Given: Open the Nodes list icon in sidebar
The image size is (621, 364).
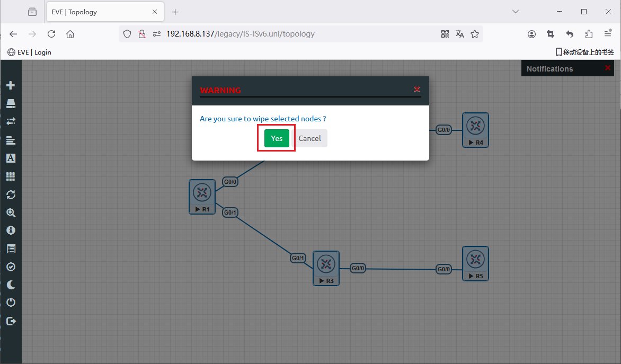Looking at the screenshot, I should tap(11, 103).
